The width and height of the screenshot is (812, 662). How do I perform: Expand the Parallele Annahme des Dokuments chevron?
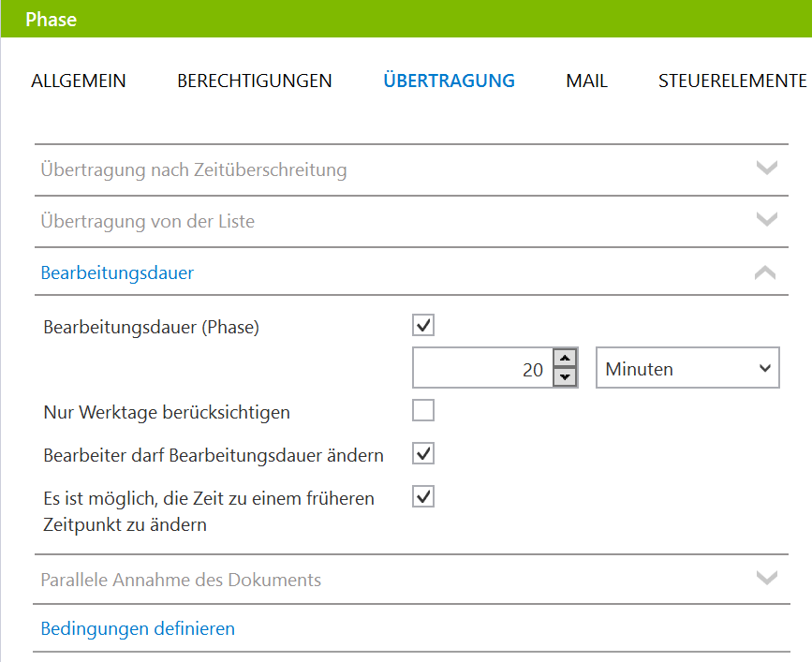coord(766,578)
